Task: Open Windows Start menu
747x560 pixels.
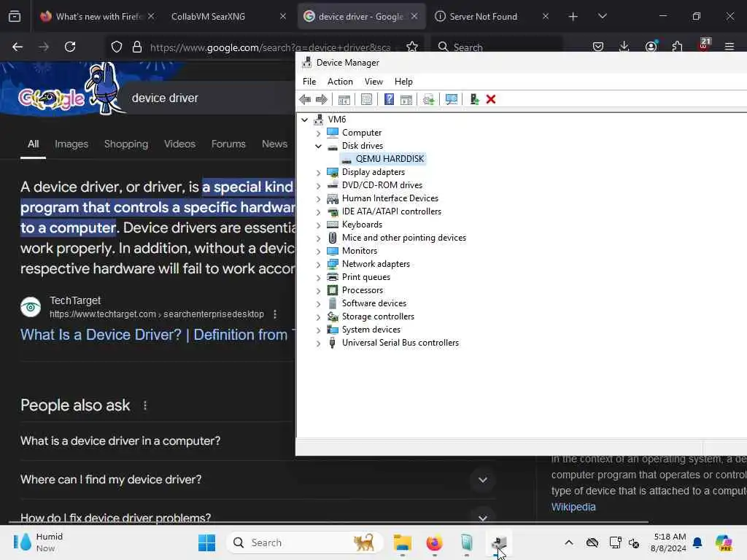Action: [x=206, y=542]
